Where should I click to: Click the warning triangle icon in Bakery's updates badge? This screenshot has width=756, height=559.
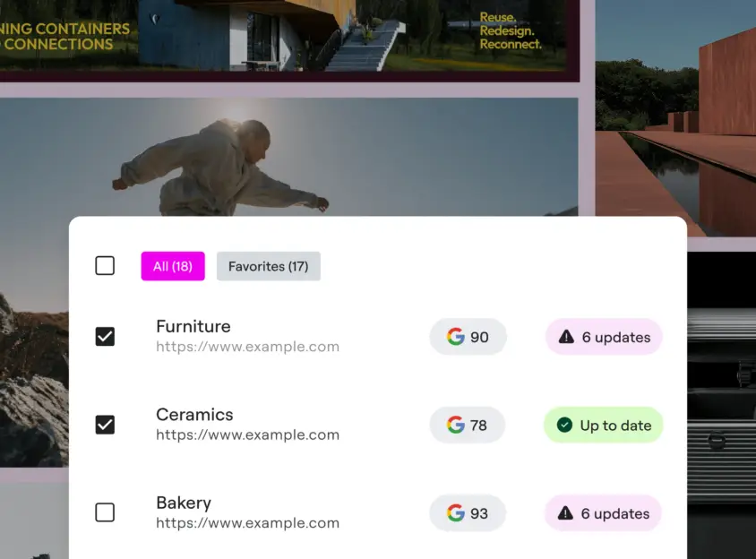(565, 512)
